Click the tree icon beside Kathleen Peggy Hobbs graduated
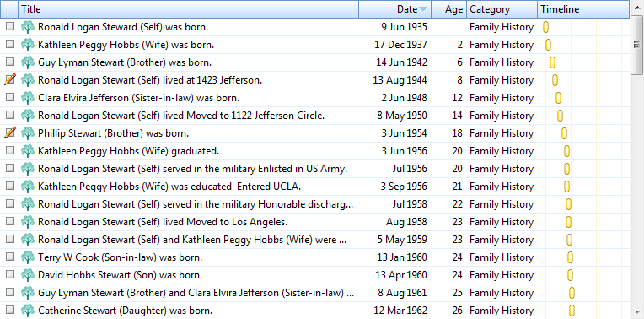The height and width of the screenshot is (319, 644). 28,151
